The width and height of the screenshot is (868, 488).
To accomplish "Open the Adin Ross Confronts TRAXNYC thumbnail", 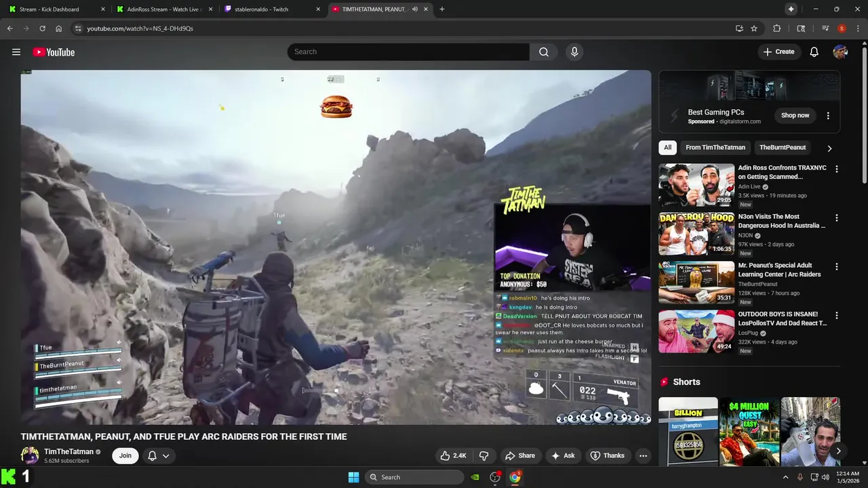I will pyautogui.click(x=696, y=185).
